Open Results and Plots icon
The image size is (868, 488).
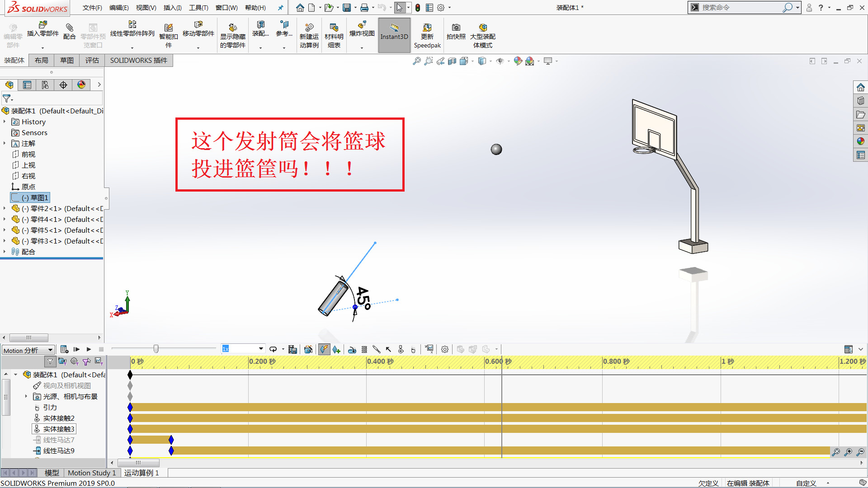429,349
